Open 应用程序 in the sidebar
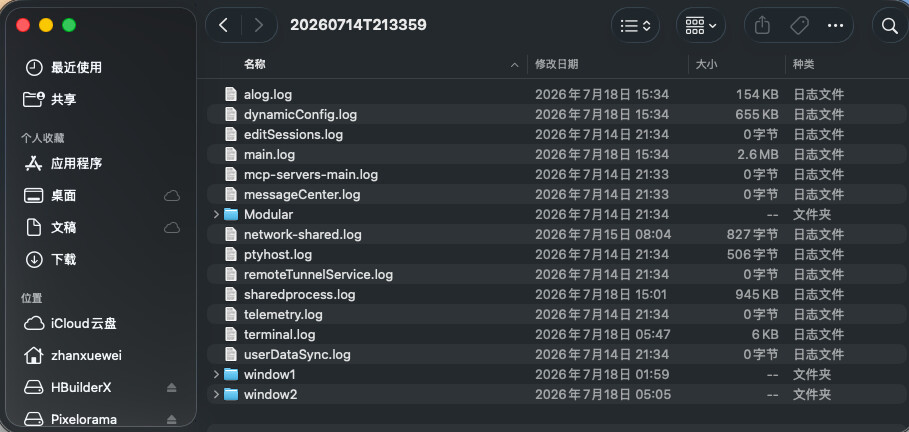 click(x=77, y=164)
